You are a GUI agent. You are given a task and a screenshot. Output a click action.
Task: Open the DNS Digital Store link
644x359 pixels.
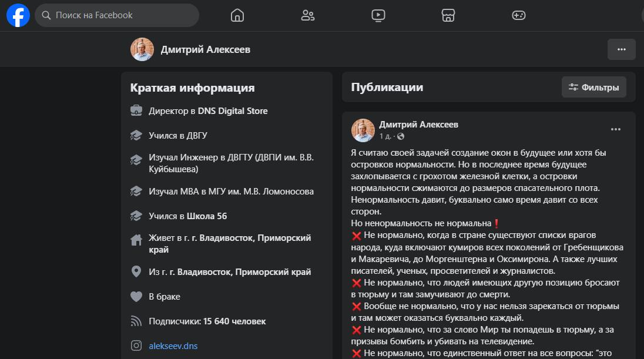(x=233, y=111)
